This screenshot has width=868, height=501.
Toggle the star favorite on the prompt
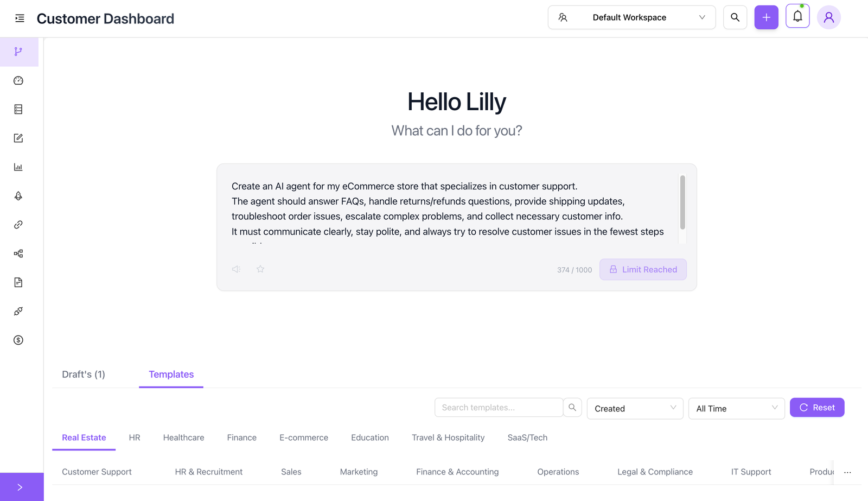260,269
